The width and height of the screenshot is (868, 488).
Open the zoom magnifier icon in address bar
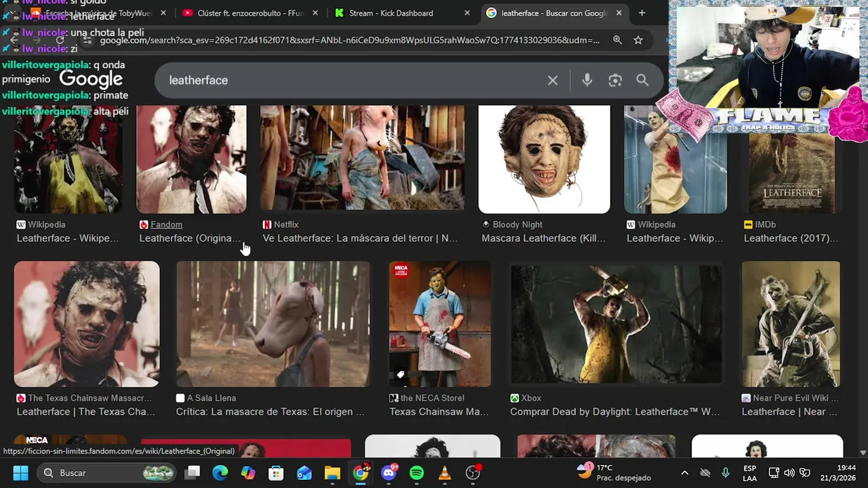tap(617, 40)
